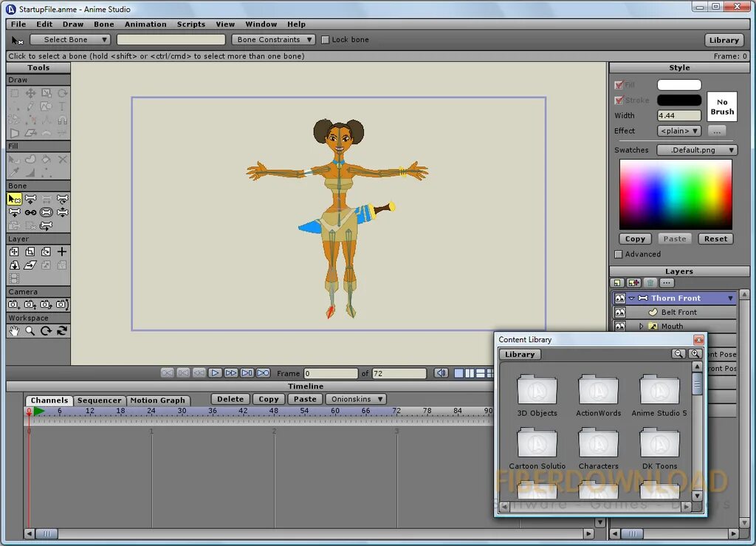
Task: Open the Select Bone dropdown
Action: tap(70, 40)
